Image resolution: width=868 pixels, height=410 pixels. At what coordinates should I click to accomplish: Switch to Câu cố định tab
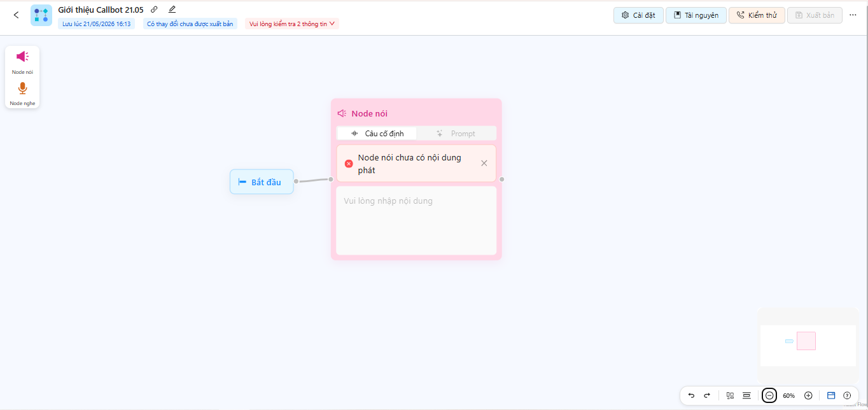point(377,134)
